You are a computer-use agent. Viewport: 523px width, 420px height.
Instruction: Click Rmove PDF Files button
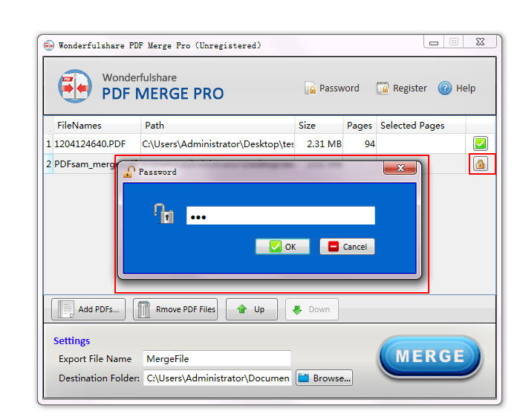[175, 309]
